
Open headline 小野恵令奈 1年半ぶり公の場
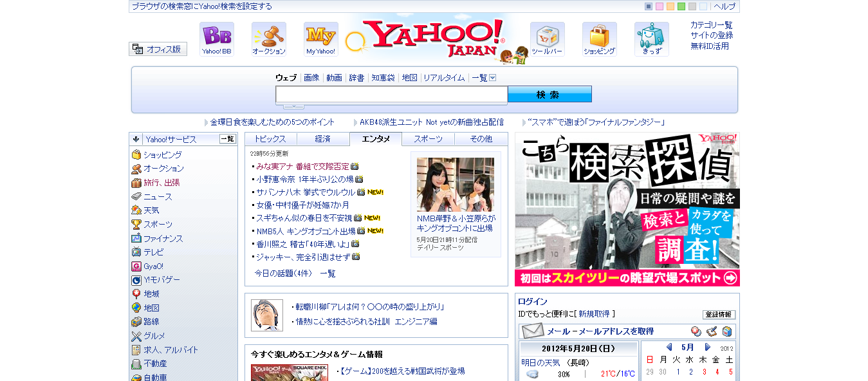[305, 180]
